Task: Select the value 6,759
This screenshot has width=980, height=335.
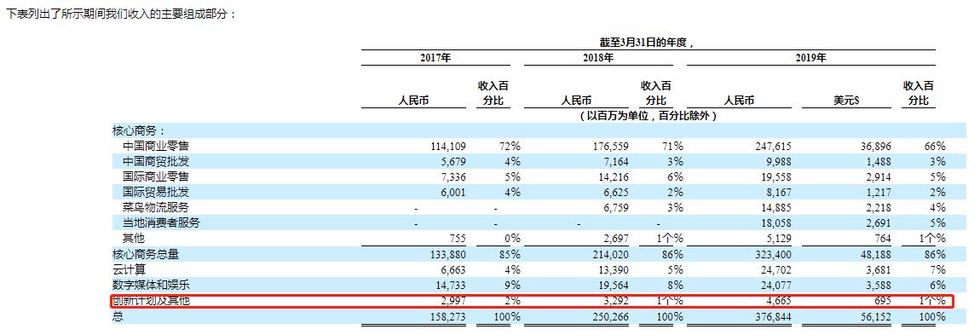Action: pyautogui.click(x=615, y=207)
